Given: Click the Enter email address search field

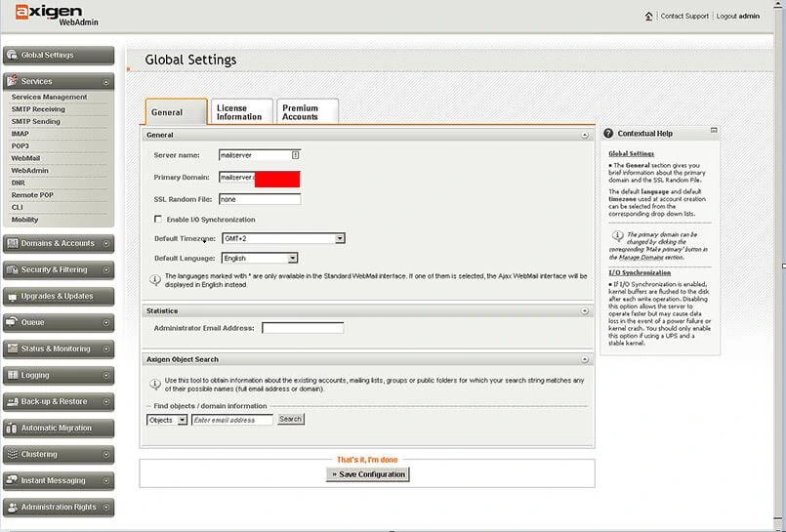Looking at the screenshot, I should click(232, 420).
